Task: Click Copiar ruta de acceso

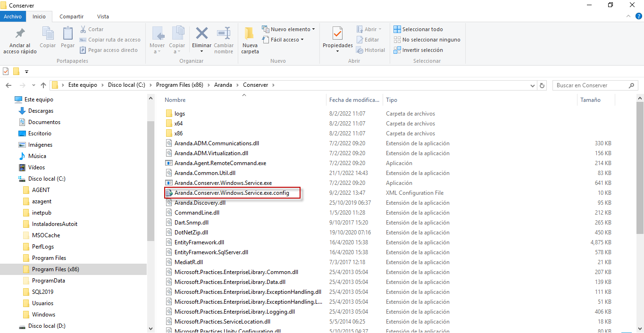Action: 110,40
